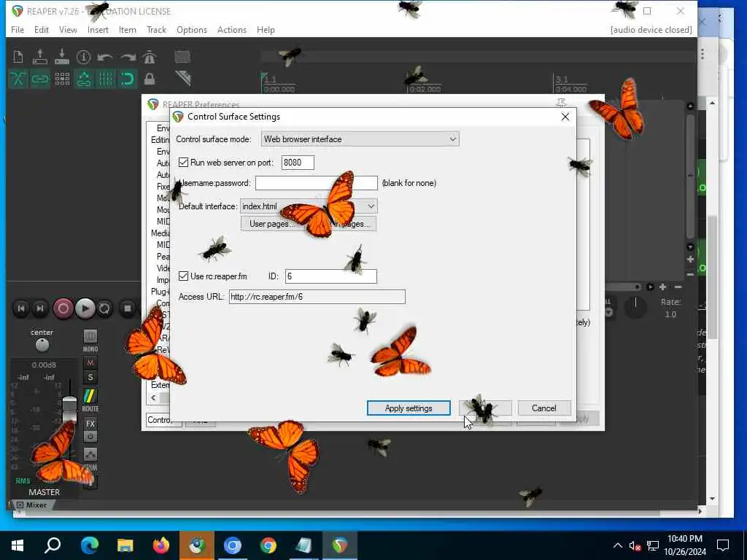This screenshot has height=560, width=747.
Task: Toggle the metronome icon
Action: coord(150,57)
